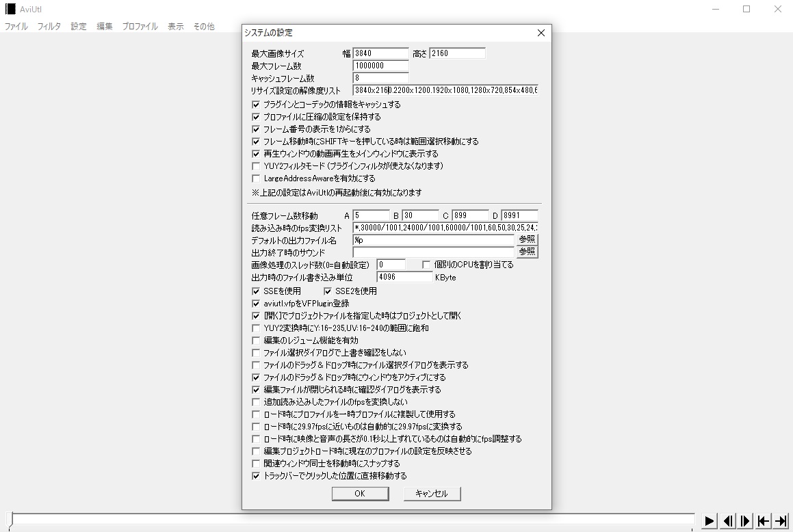Open the ファイル menu
Screen dimensions: 793x532
coord(16,26)
